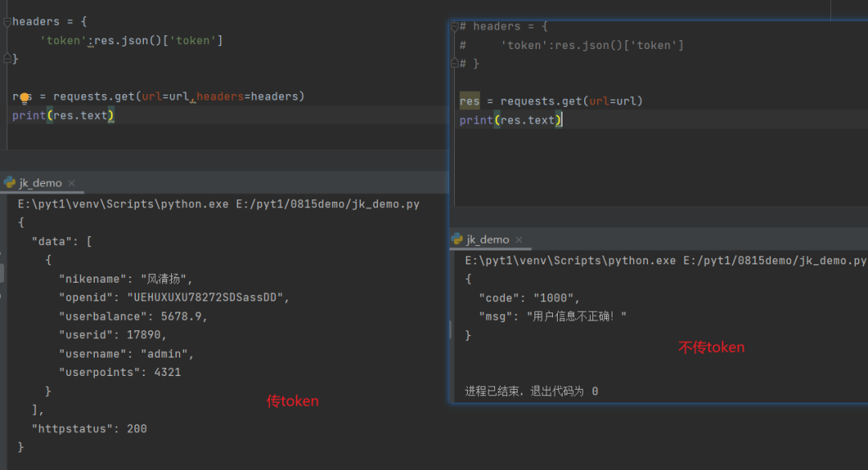
Task: Click the closing brace fold marker in left editor
Action: click(x=7, y=58)
